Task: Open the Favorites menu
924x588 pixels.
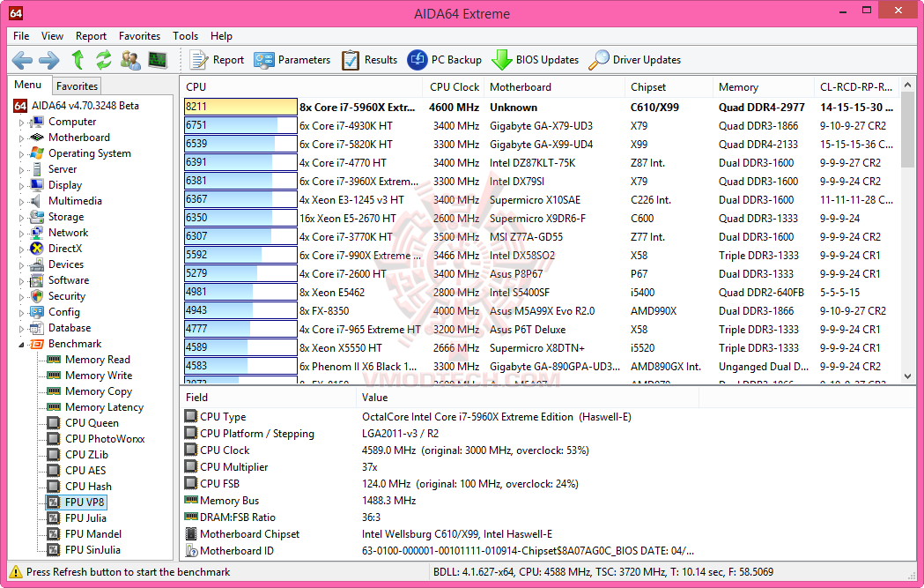Action: pos(140,36)
